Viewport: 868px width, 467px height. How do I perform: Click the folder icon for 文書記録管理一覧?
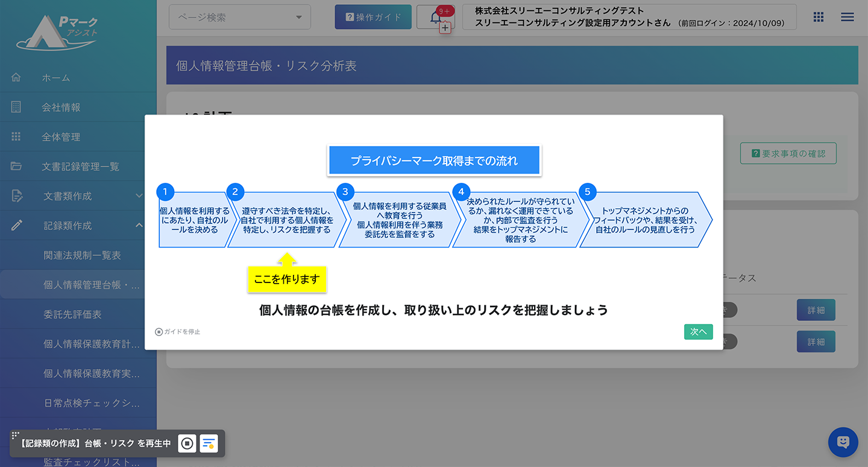pyautogui.click(x=16, y=166)
